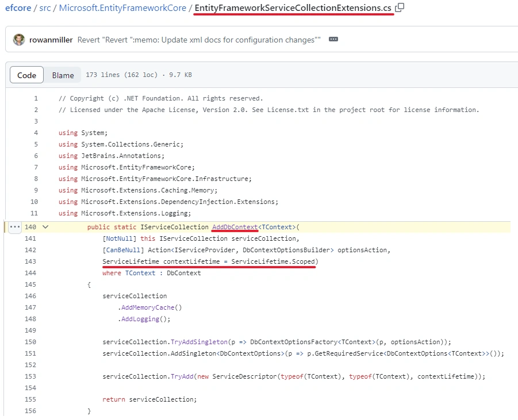Open the Revert commit message link
The width and height of the screenshot is (518, 420).
199,40
